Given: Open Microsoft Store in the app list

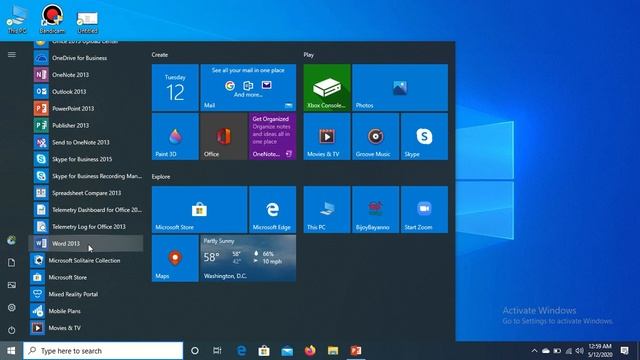Looking at the screenshot, I should [x=86, y=277].
